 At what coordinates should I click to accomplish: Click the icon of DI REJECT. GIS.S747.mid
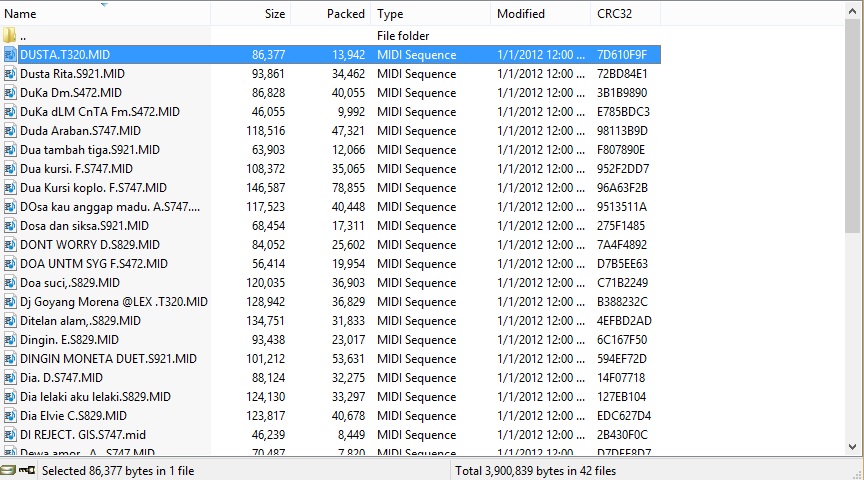click(x=10, y=435)
